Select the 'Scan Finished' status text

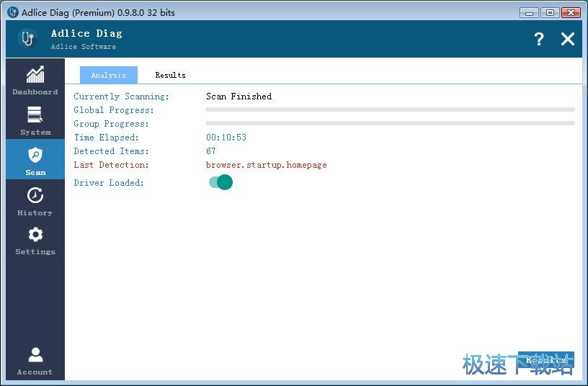click(x=239, y=96)
